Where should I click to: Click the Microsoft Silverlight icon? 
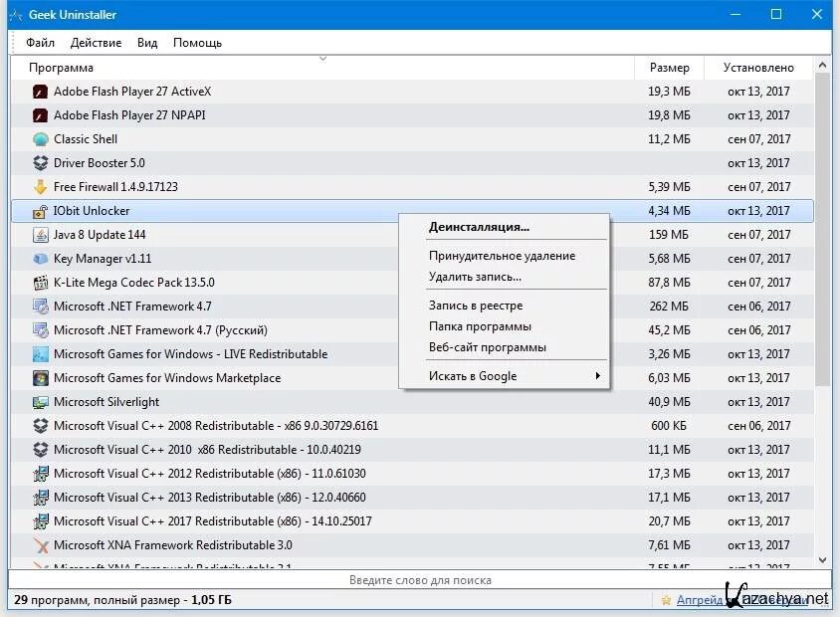[40, 402]
